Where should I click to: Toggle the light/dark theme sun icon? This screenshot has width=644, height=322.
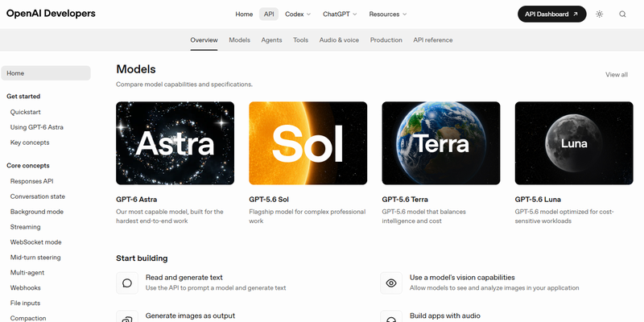pos(599,14)
